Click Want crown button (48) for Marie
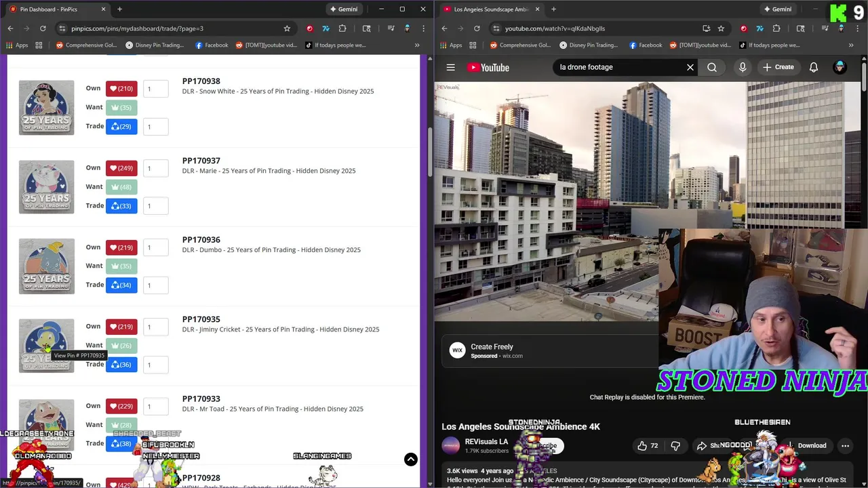The width and height of the screenshot is (868, 488). coord(121,186)
